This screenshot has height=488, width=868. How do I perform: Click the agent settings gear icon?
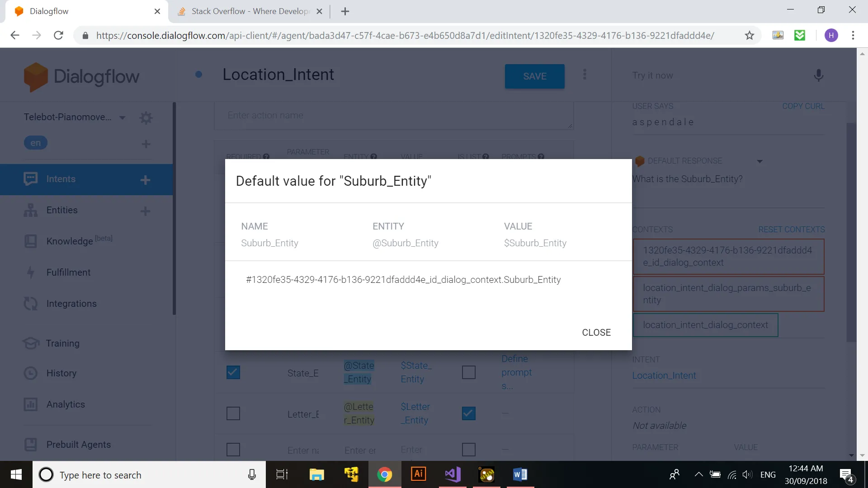(146, 118)
